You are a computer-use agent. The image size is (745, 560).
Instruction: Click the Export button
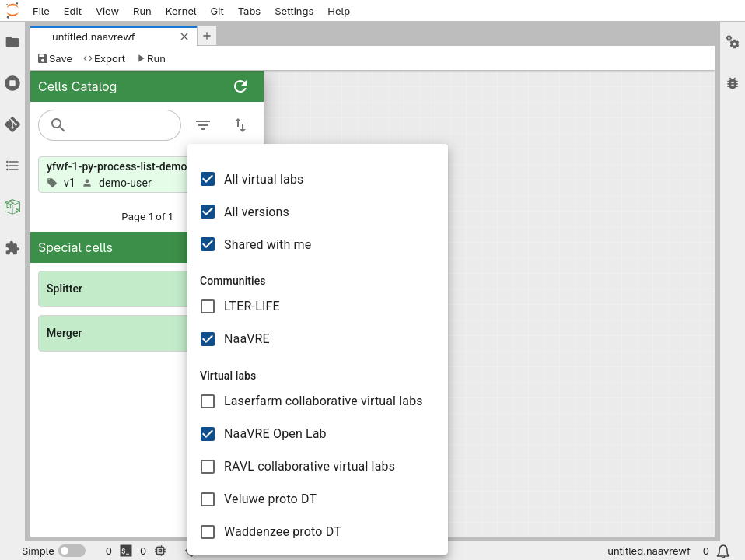click(x=104, y=59)
